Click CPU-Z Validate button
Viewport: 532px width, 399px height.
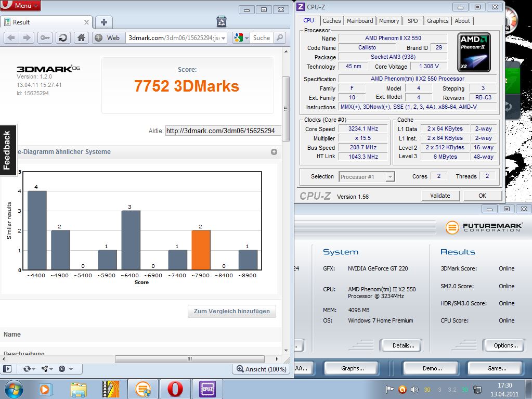(x=440, y=196)
